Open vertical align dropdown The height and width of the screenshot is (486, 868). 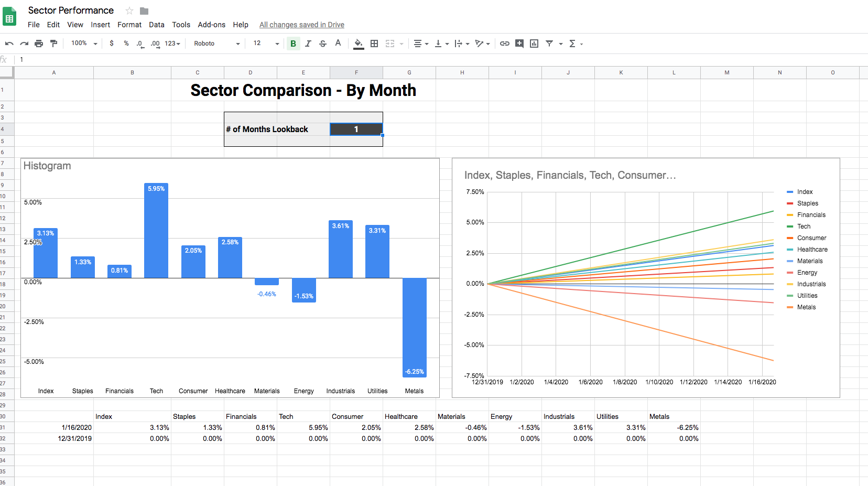coord(442,44)
